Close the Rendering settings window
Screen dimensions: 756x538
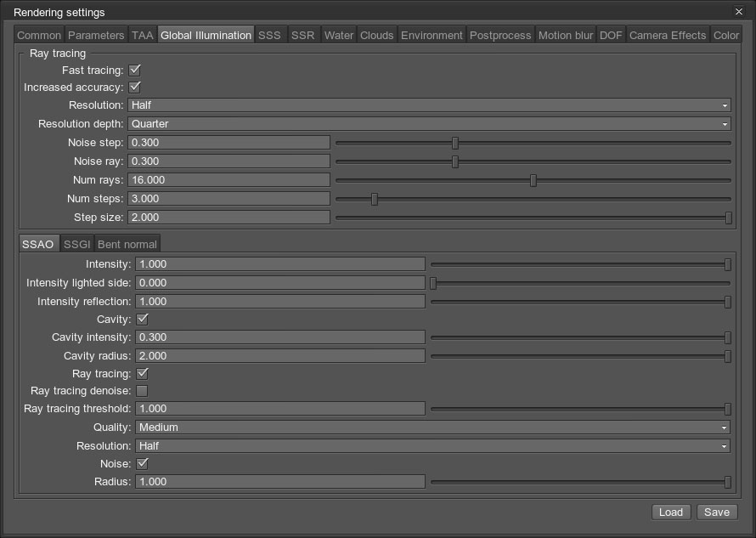click(739, 12)
